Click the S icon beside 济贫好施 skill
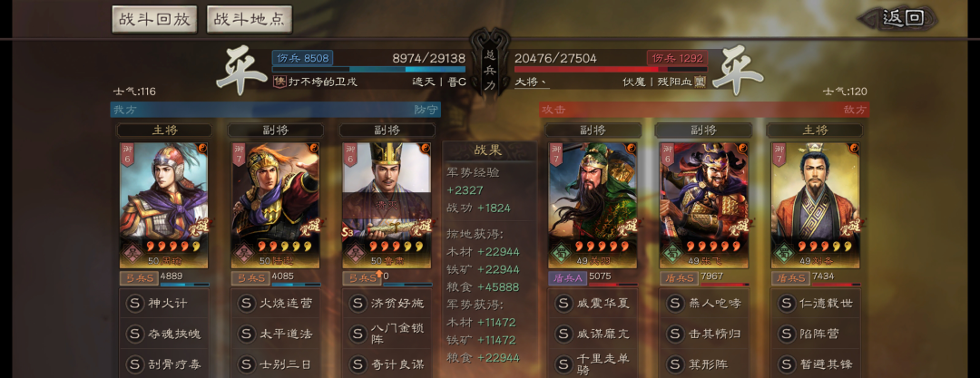980x378 pixels. (358, 304)
